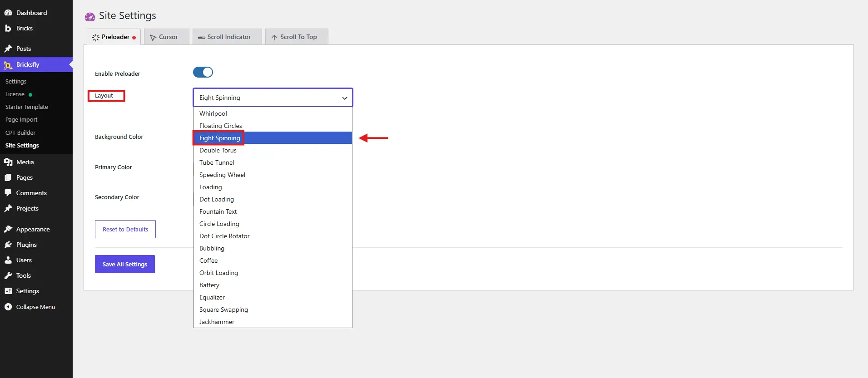
Task: Select Coffee layout option
Action: [x=273, y=260]
